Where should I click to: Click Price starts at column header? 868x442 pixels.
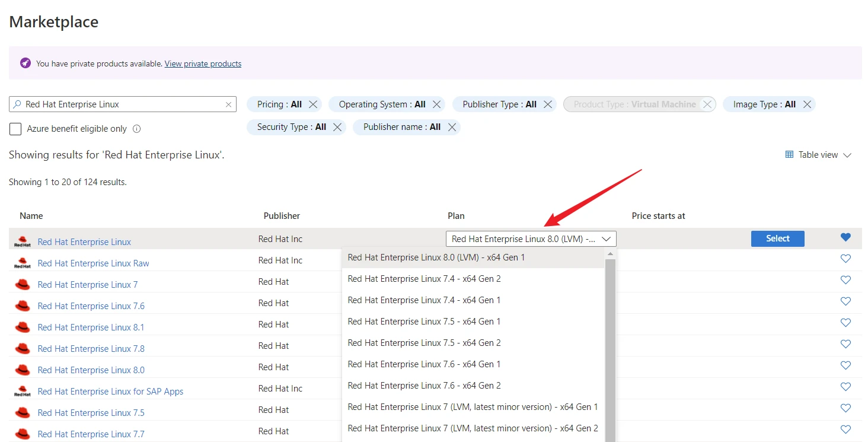tap(659, 216)
